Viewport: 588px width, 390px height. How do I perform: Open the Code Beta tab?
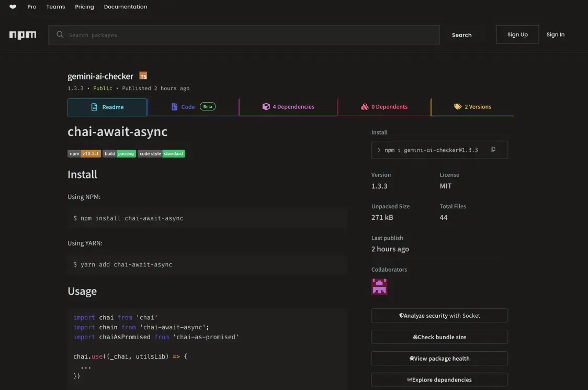click(x=193, y=107)
